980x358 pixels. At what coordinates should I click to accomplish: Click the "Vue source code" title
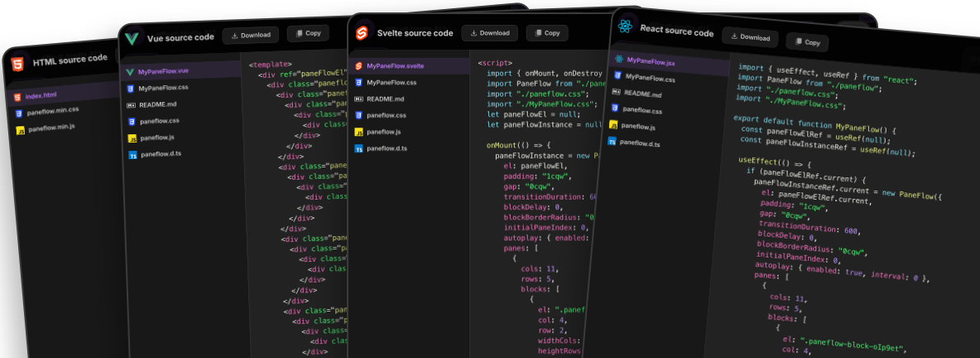(x=180, y=37)
